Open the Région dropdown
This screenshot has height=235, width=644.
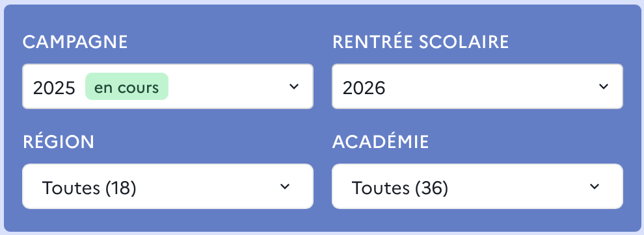tap(168, 186)
